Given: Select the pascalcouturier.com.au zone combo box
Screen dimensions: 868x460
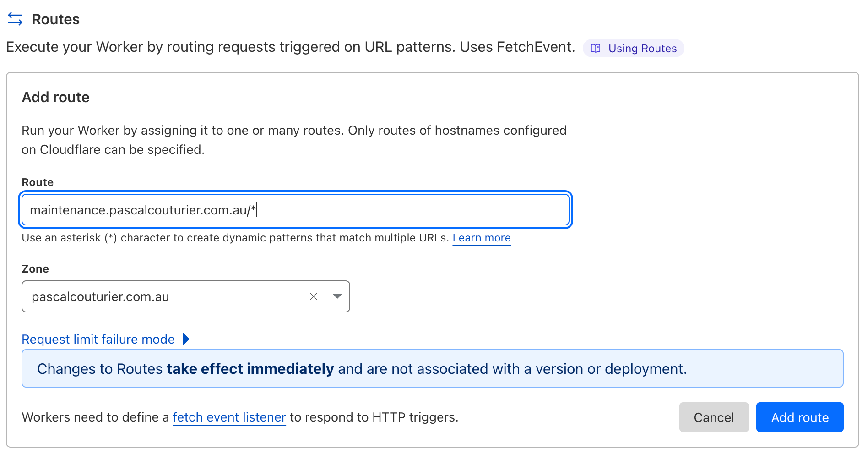Looking at the screenshot, I should pos(165,296).
